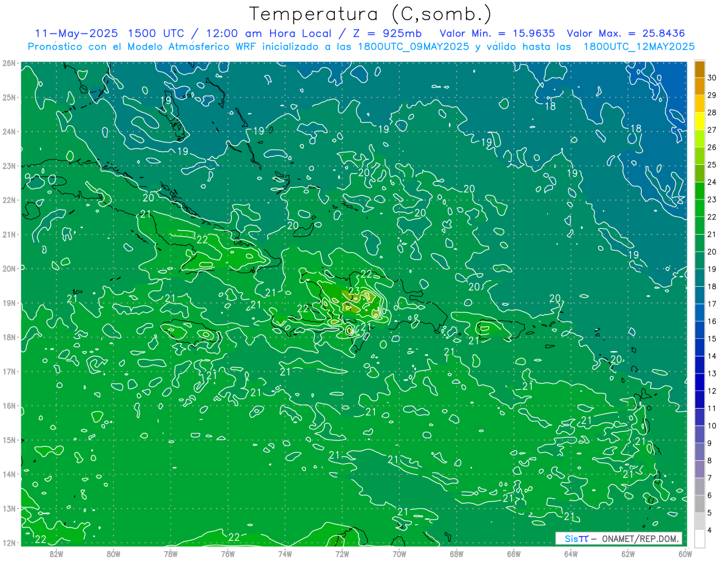Click the "60W" longitude axis label
Image resolution: width=728 pixels, height=562 pixels.
685,553
